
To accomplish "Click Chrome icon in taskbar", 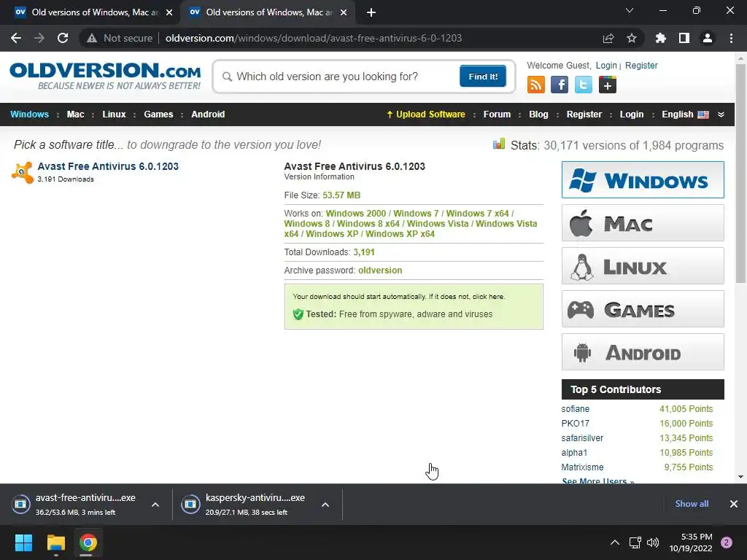I will click(x=88, y=542).
